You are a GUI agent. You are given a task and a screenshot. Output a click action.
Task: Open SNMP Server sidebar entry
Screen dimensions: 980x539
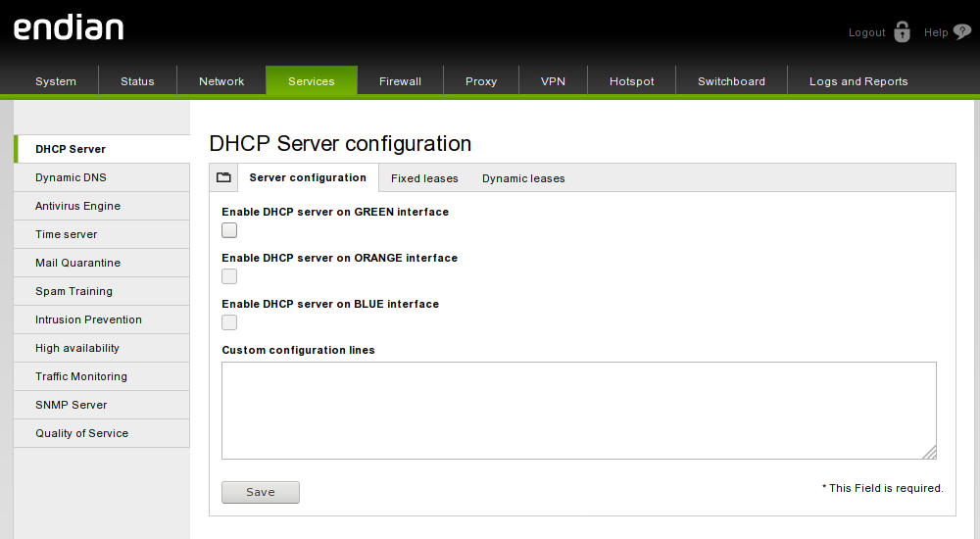(x=102, y=405)
